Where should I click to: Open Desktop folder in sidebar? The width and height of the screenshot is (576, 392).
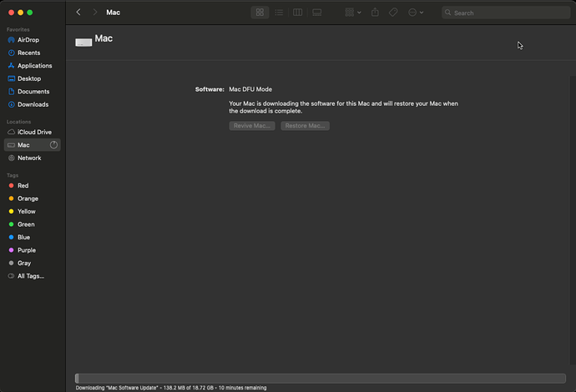(33, 78)
